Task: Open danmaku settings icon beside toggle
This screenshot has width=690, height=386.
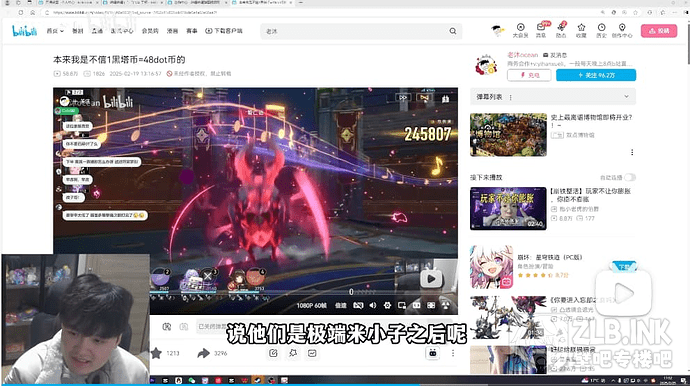Action: click(x=184, y=327)
